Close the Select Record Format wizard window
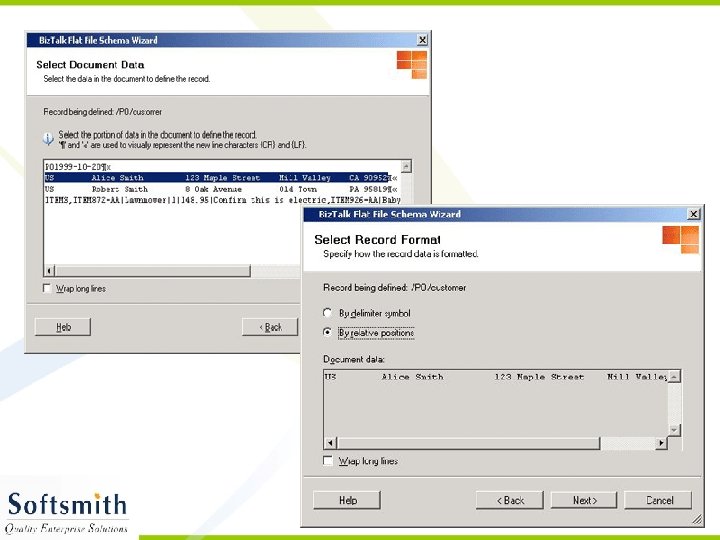720x540 pixels. 693,214
